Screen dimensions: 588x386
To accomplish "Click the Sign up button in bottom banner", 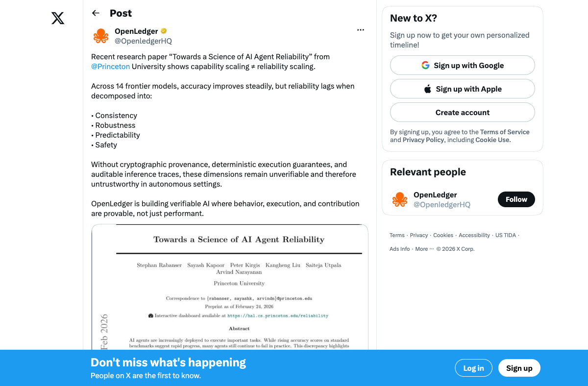I will tap(519, 368).
